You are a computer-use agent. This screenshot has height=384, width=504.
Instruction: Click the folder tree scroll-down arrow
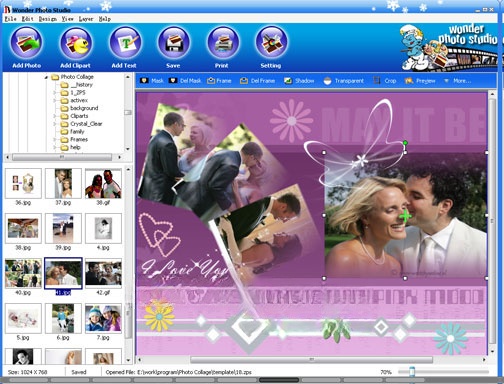128,149
